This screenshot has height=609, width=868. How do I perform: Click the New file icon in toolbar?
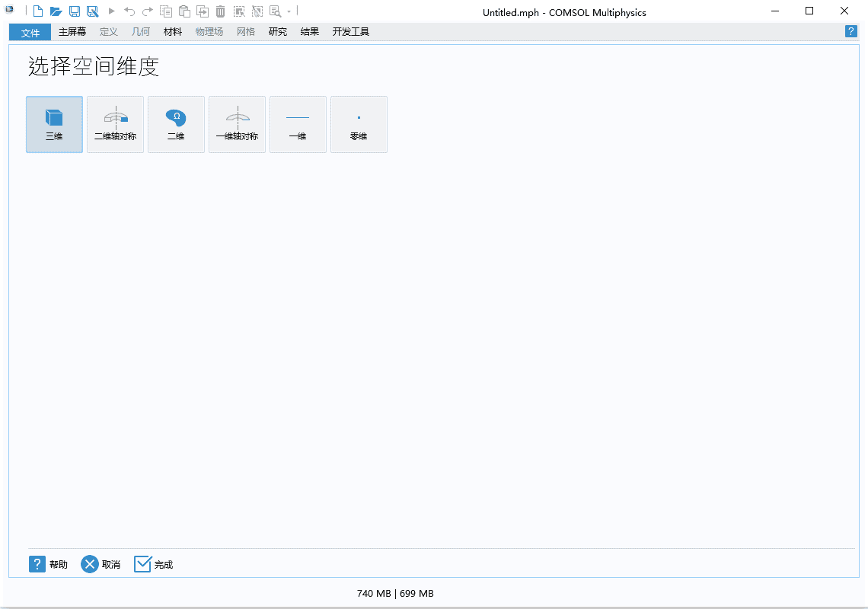(37, 11)
